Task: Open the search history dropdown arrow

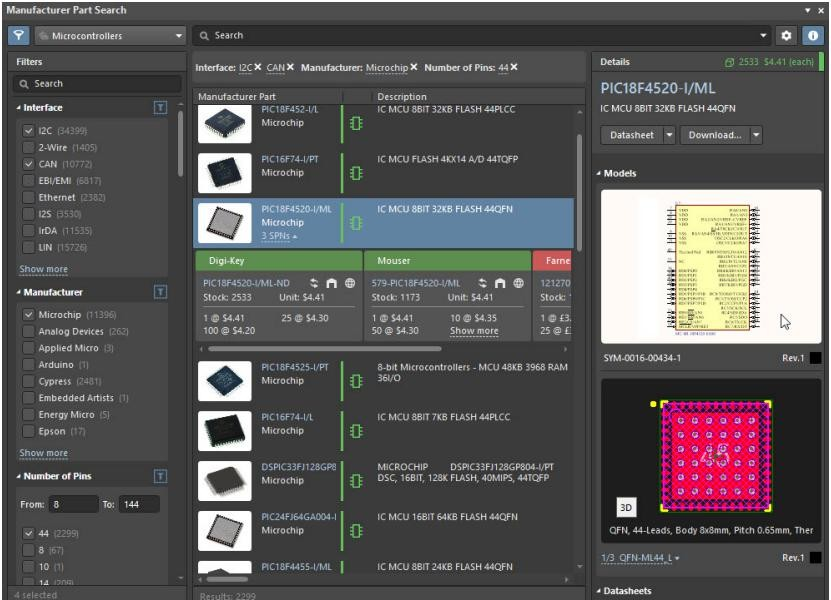Action: 763,36
